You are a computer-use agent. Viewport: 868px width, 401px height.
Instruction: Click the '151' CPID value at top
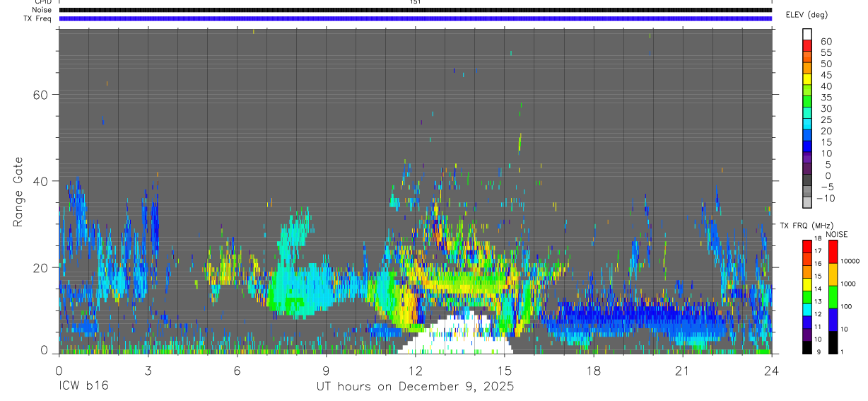[x=415, y=2]
